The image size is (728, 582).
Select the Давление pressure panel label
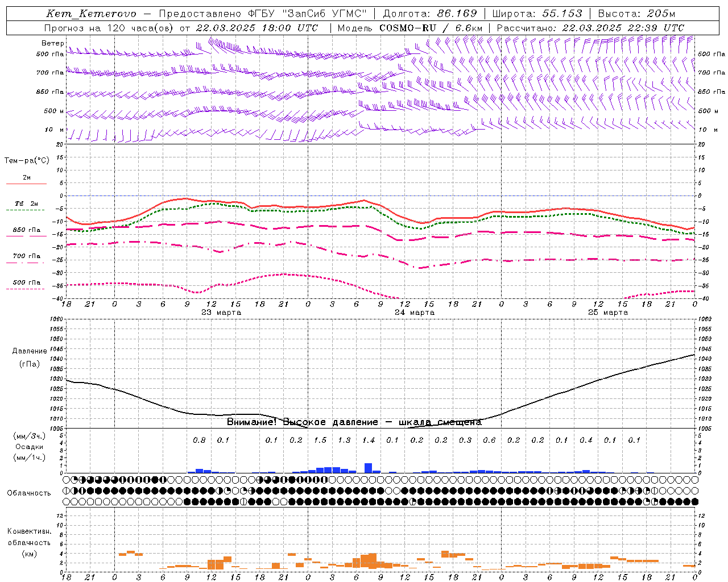tap(30, 351)
